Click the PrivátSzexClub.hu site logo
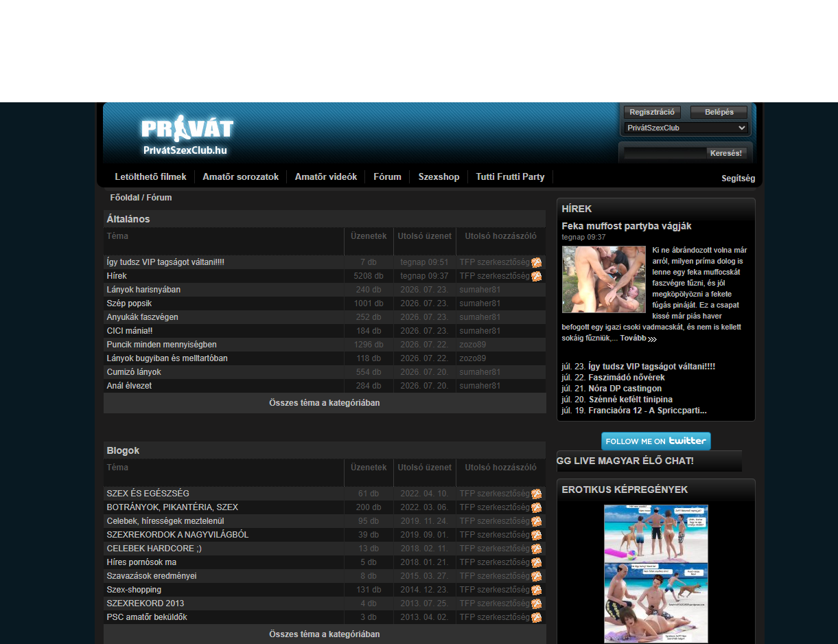 pyautogui.click(x=187, y=135)
